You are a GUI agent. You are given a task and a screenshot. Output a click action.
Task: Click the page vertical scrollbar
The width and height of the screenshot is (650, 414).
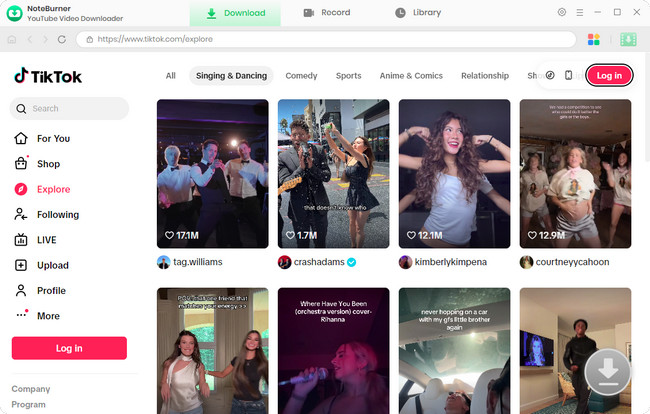coord(647,108)
